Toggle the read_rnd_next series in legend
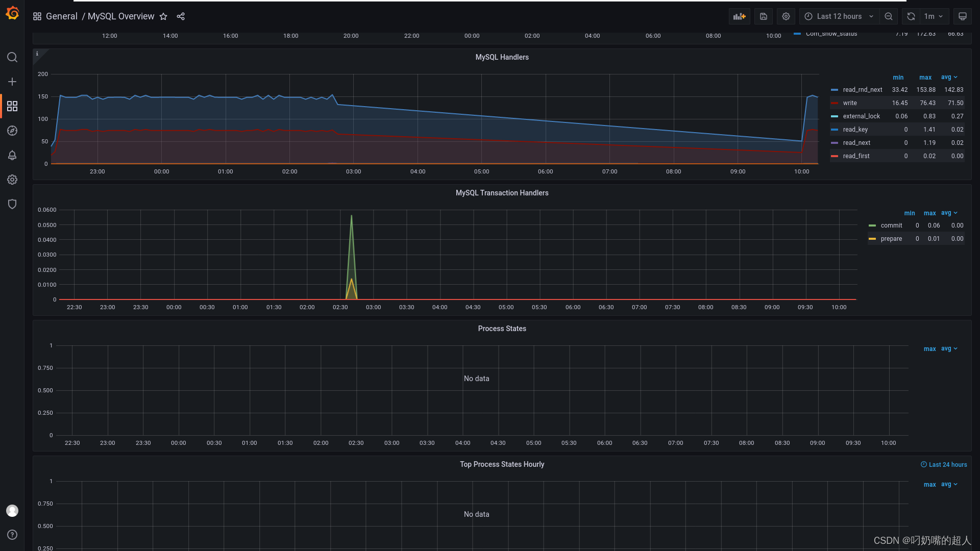The image size is (980, 551). coord(863,90)
